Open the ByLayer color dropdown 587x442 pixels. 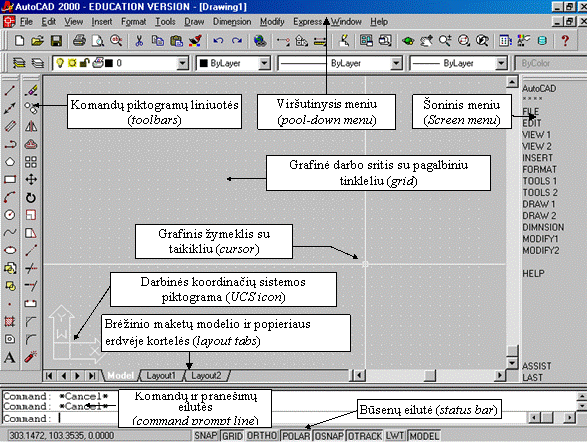(x=264, y=63)
